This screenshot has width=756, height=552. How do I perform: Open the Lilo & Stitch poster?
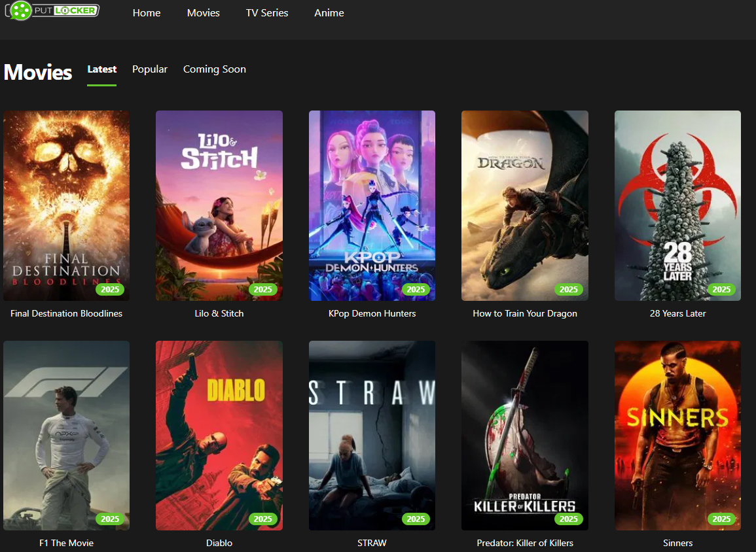pyautogui.click(x=219, y=205)
